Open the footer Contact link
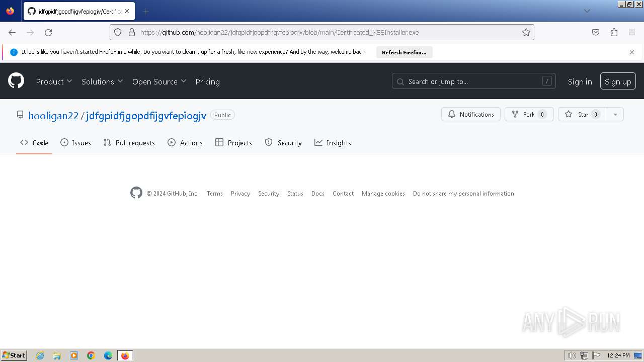644x362 pixels. coord(343,194)
